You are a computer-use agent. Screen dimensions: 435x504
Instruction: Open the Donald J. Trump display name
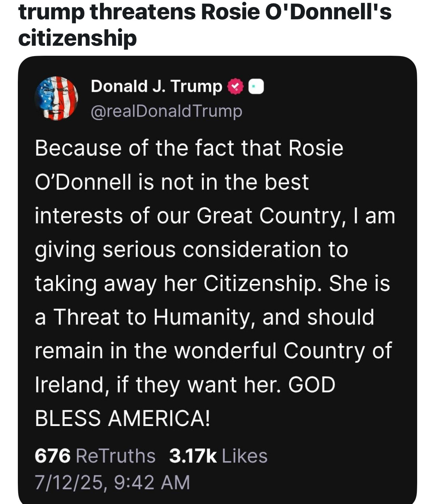[156, 86]
